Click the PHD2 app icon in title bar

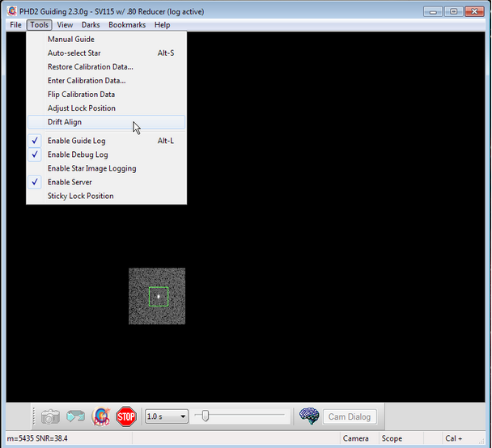(12, 11)
